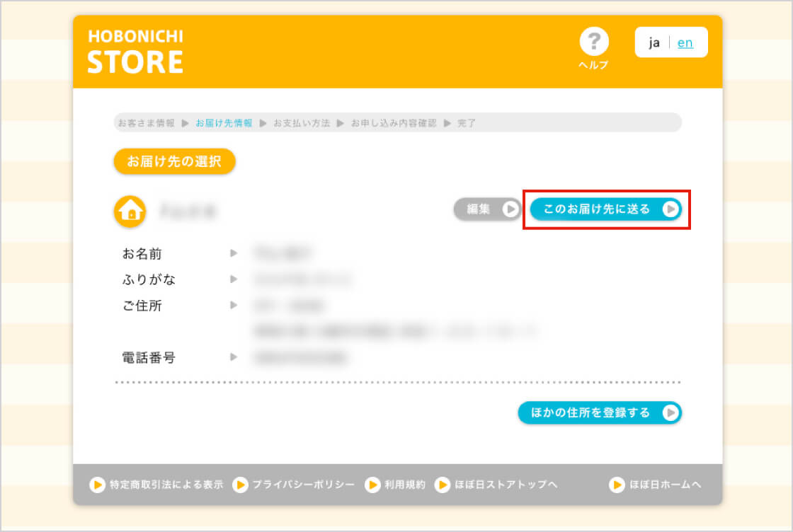Viewport: 793px width, 532px height.
Task: Open the Help question mark icon
Action: coord(593,44)
